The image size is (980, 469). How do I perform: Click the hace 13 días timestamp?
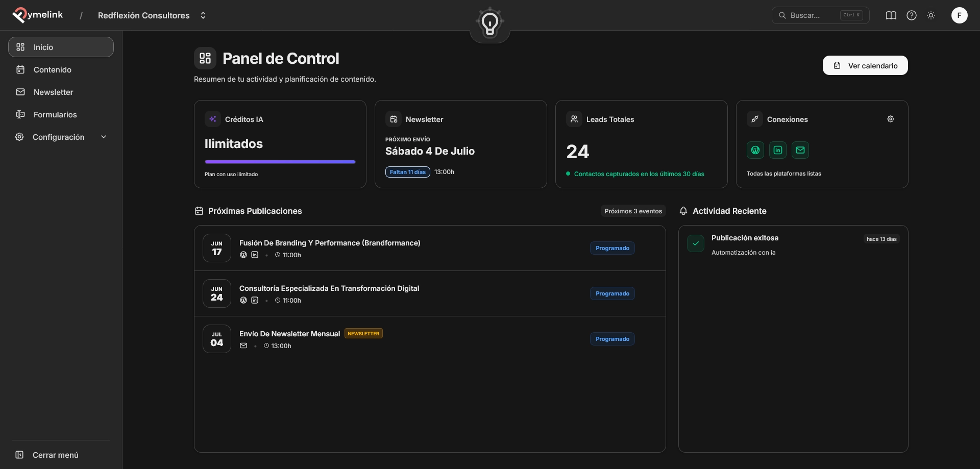point(881,239)
